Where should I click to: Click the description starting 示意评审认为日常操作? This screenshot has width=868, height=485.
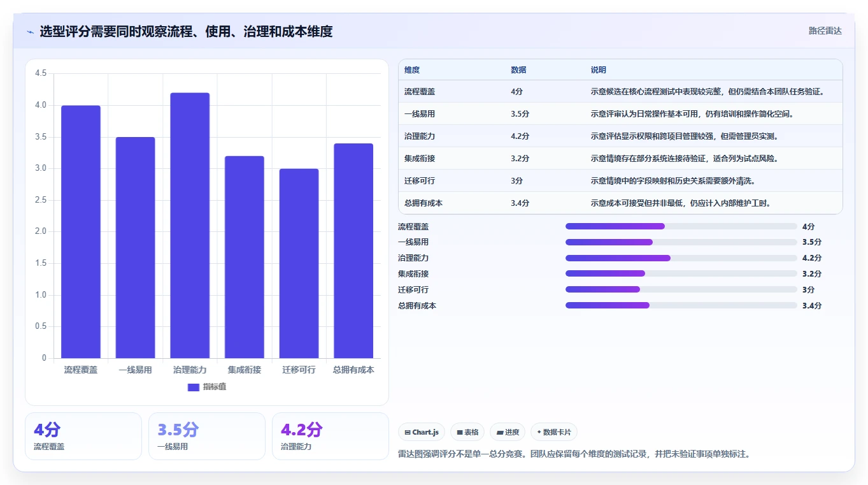[x=692, y=114]
